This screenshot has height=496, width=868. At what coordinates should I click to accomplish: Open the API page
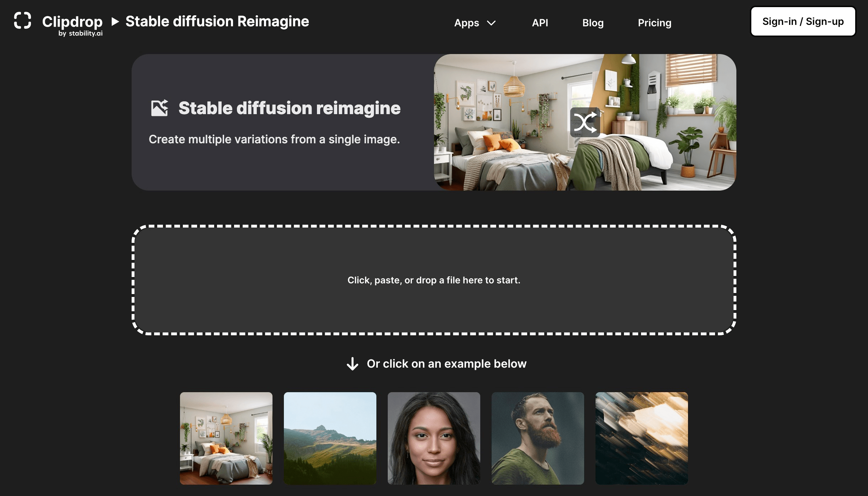pyautogui.click(x=540, y=23)
